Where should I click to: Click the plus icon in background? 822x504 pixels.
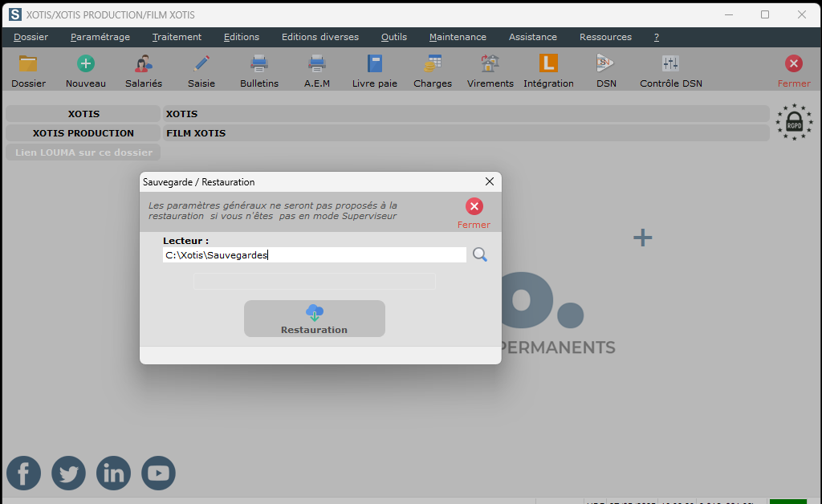coord(643,238)
